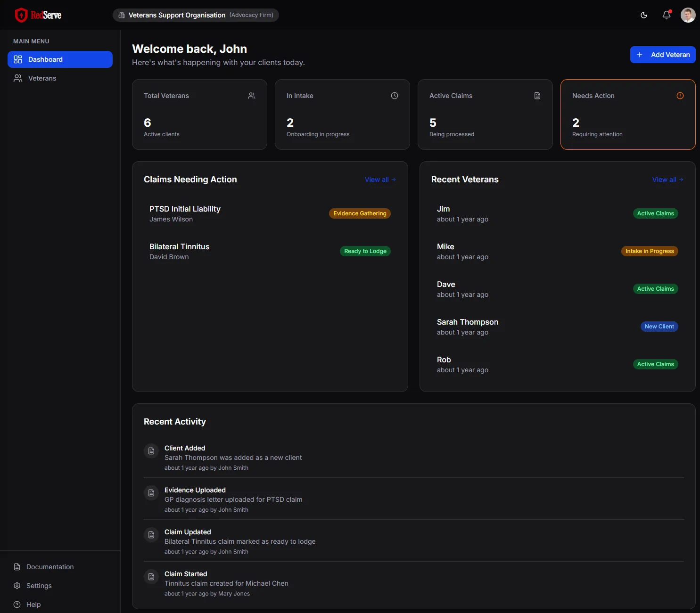This screenshot has height=613, width=700.
Task: Open the user profile avatar
Action: (x=688, y=15)
